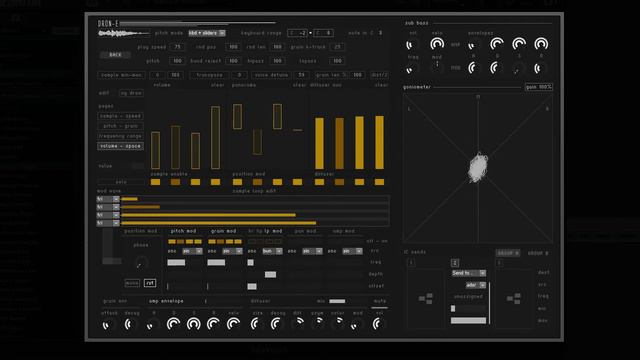Click the sub bass vol knob
Image resolution: width=640 pixels, height=360 pixels.
(412, 44)
